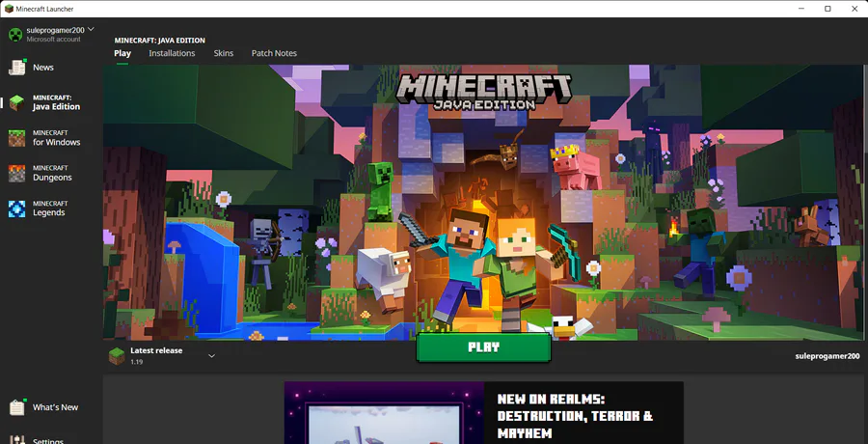Click the Minecraft Launcher title bar icon
This screenshot has width=868, height=444.
point(9,9)
